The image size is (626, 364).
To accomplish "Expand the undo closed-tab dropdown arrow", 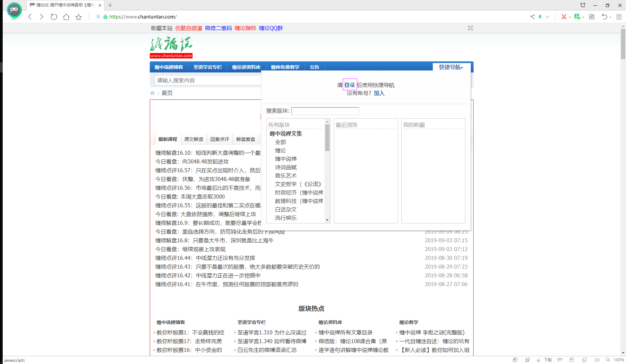I will coord(610,17).
